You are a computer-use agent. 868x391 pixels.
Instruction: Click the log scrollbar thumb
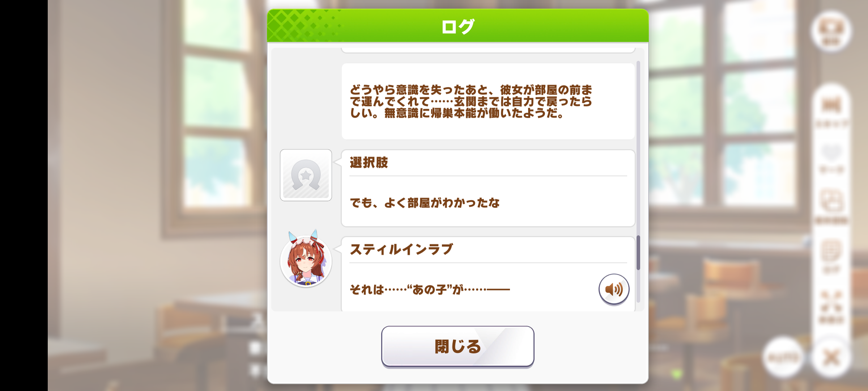pos(638,253)
